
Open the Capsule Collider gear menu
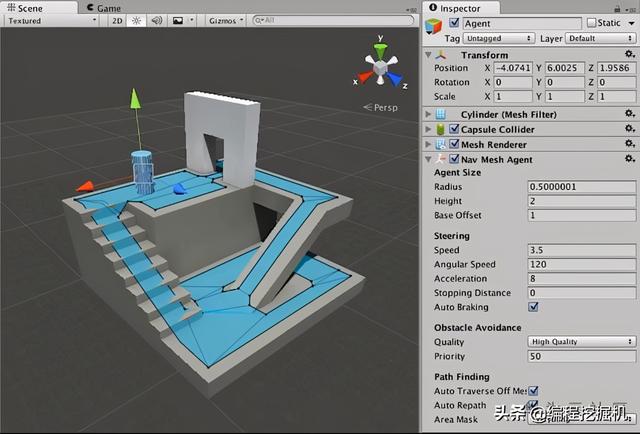pos(629,129)
